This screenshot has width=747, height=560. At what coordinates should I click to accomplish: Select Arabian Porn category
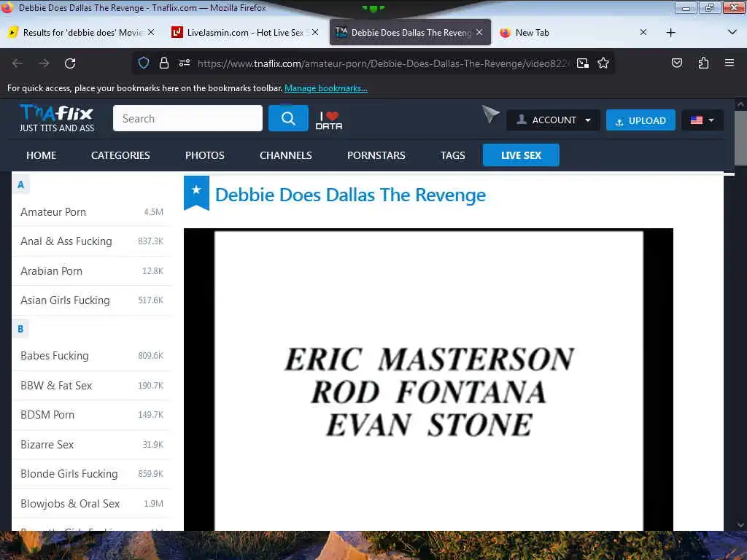click(91, 271)
